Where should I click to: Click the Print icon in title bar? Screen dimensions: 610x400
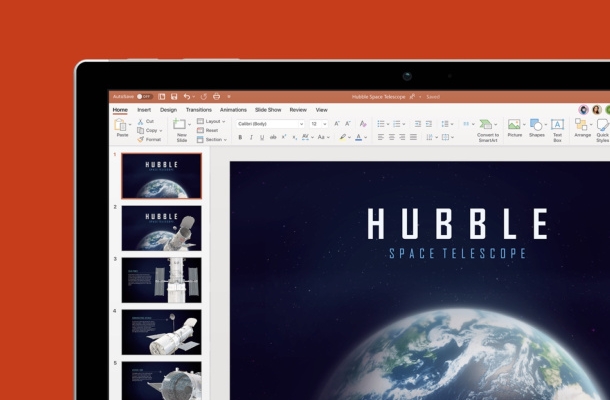217,96
